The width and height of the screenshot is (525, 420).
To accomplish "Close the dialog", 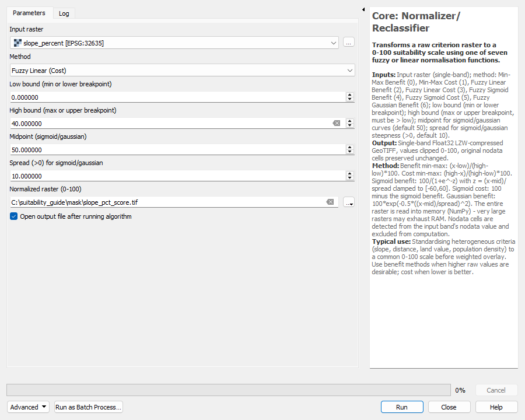I will (449, 407).
